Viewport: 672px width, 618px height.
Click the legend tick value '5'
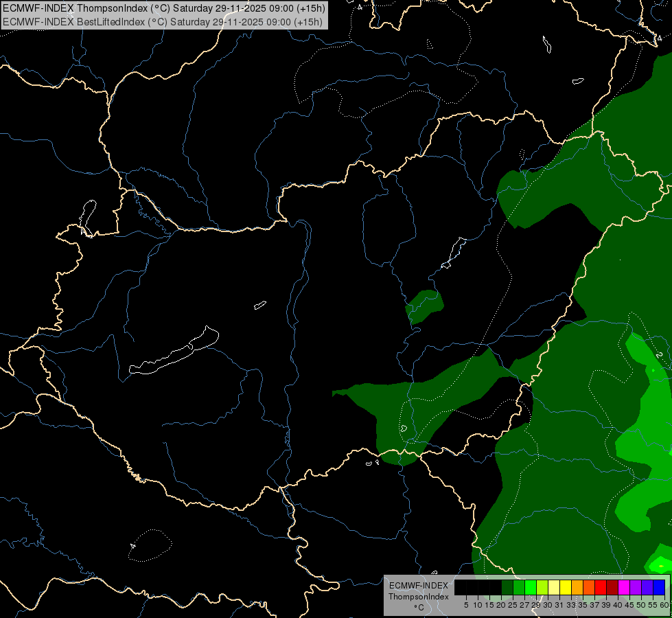coord(466,605)
